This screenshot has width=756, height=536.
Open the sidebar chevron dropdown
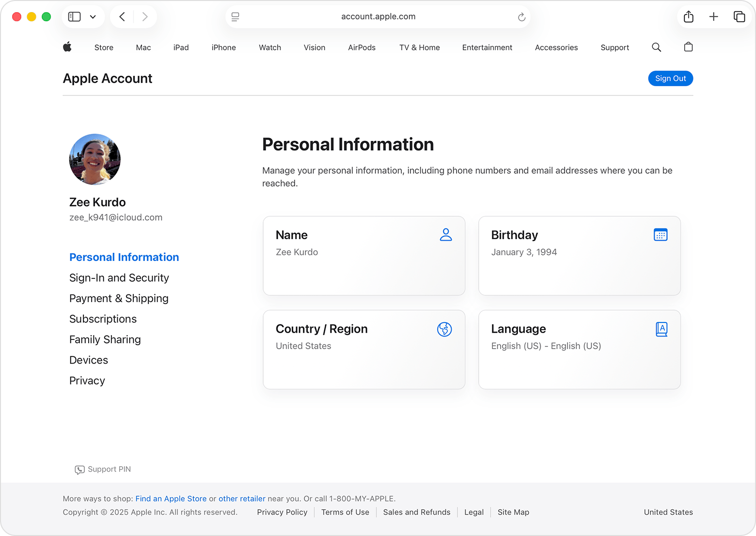tap(93, 16)
